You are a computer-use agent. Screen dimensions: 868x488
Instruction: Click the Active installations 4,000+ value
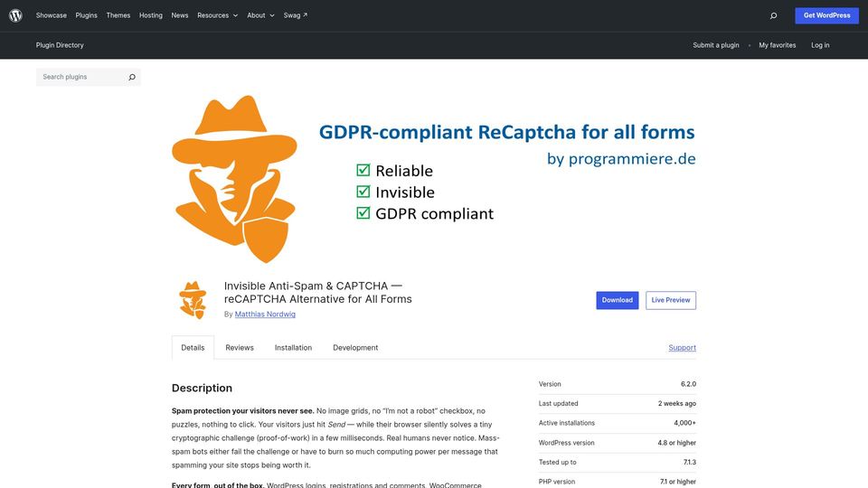click(x=684, y=423)
